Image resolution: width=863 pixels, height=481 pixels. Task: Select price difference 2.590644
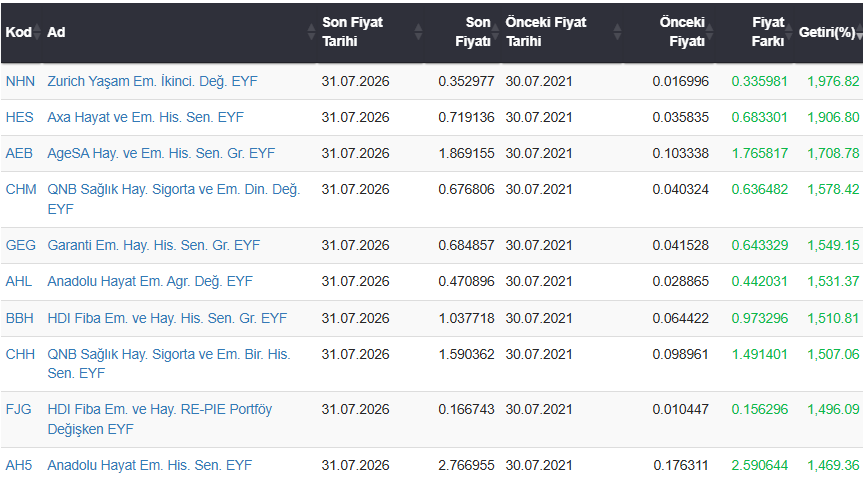click(x=760, y=465)
